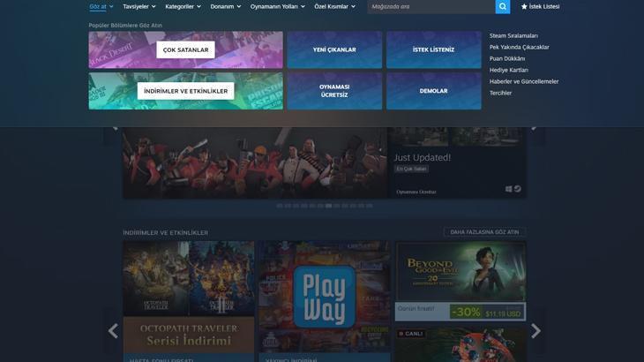Open the Özel Kısımlar menu

click(x=334, y=6)
